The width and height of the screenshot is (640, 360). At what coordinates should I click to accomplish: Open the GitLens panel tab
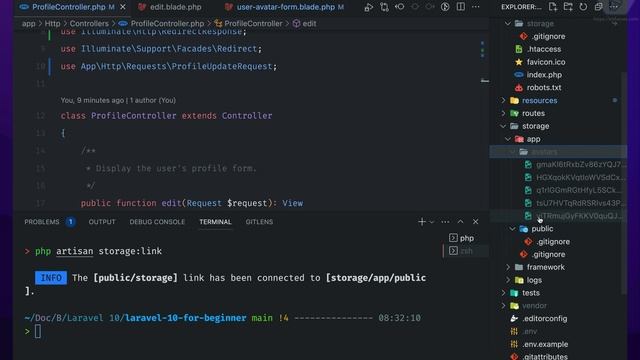pyautogui.click(x=259, y=222)
